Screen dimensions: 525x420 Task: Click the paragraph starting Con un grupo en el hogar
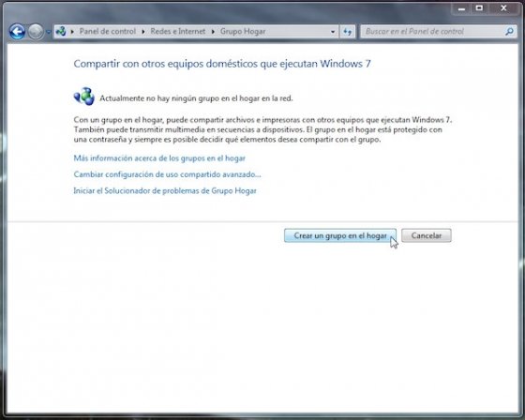pyautogui.click(x=262, y=129)
